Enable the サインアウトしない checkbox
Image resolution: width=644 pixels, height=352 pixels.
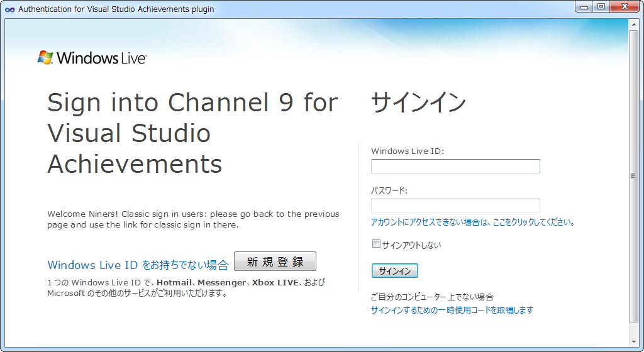(x=376, y=244)
